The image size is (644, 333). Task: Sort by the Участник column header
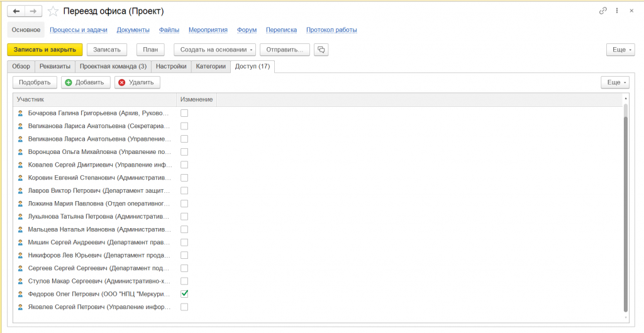pos(95,100)
